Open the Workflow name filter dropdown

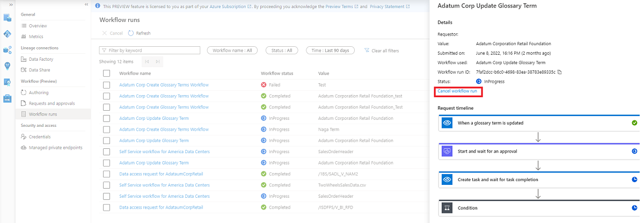coord(232,51)
